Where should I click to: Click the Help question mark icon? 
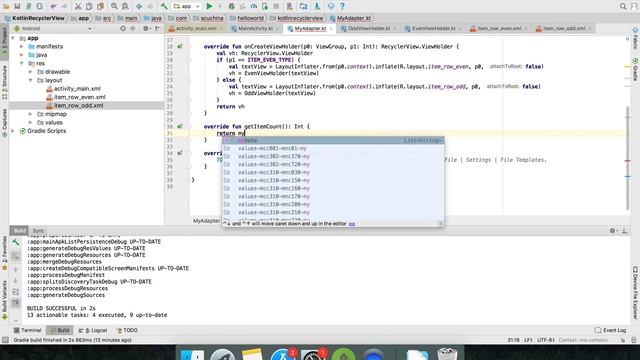[x=342, y=7]
